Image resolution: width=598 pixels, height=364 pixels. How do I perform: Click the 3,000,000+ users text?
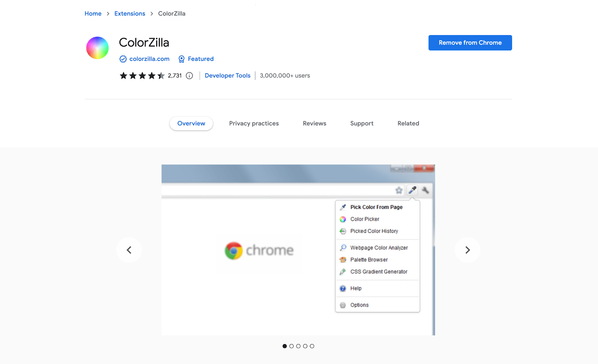(x=285, y=75)
